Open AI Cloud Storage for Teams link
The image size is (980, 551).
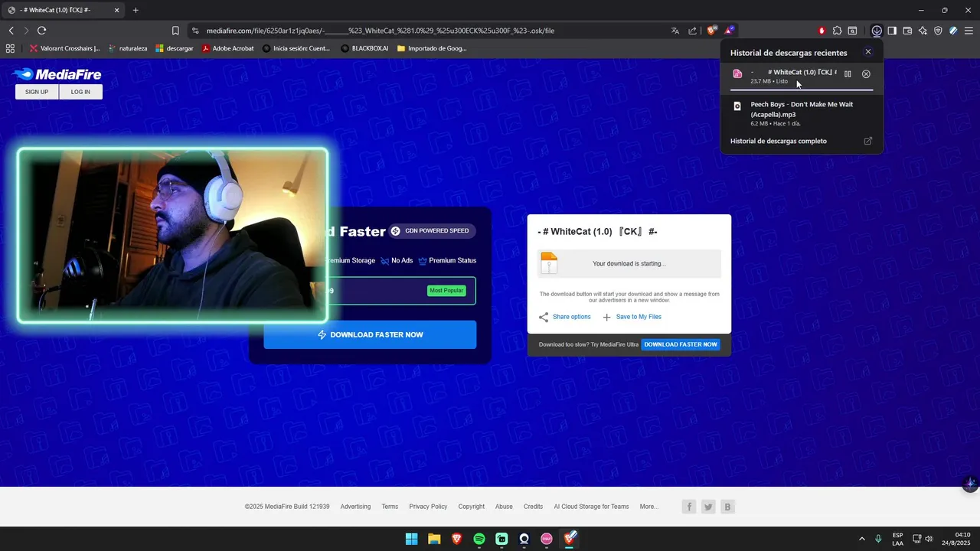pyautogui.click(x=591, y=507)
